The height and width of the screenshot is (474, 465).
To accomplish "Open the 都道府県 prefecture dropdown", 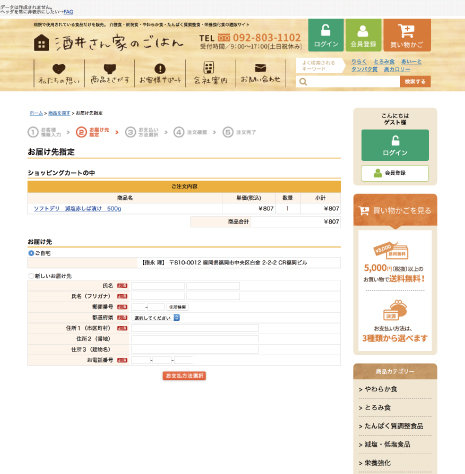I will (157, 318).
